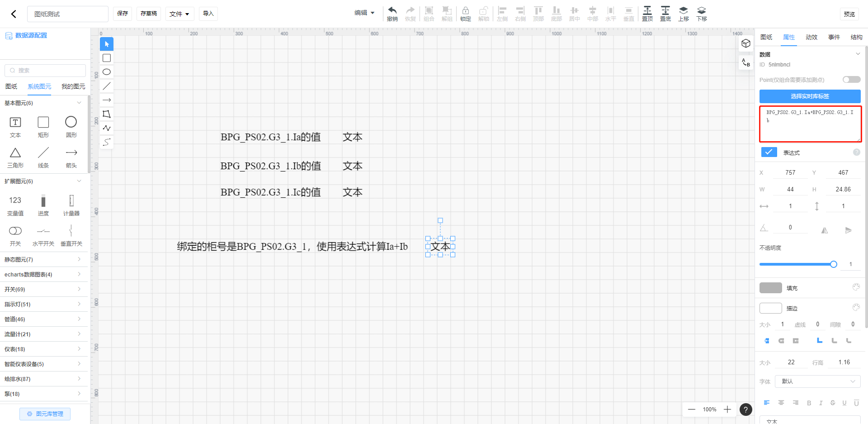Screen dimensions: 868x424
Task: Open the 我的图元 tab
Action: pos(73,86)
